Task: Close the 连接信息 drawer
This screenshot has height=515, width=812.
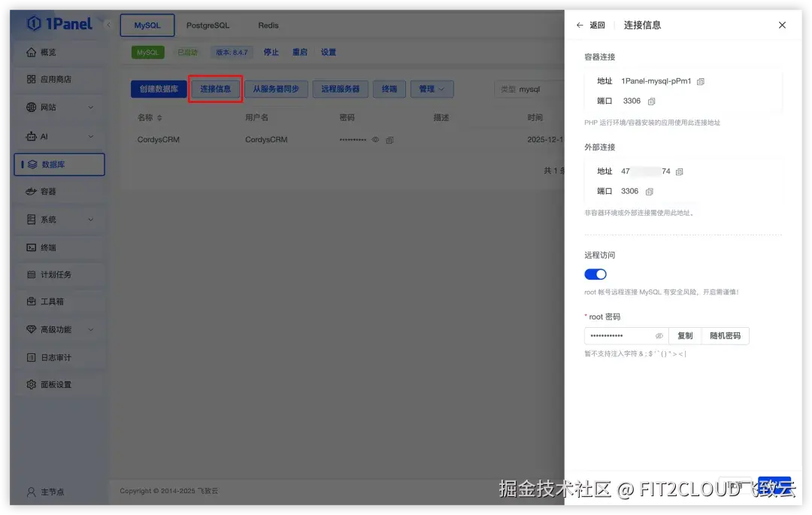Action: pos(782,25)
